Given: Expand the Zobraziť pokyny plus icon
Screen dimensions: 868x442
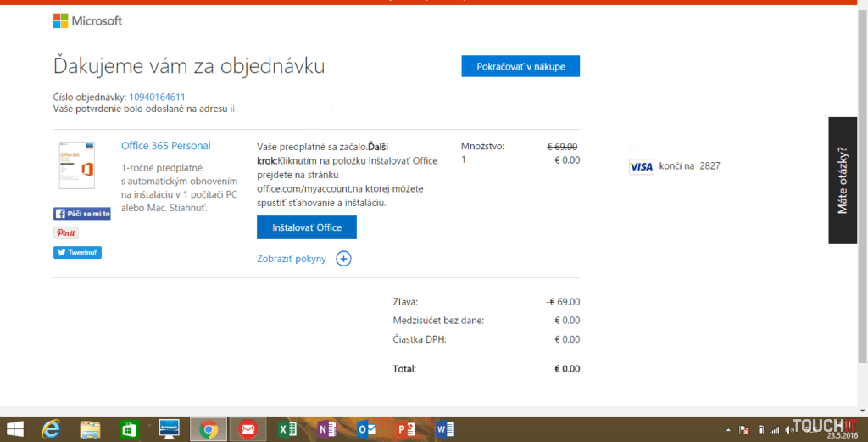Looking at the screenshot, I should coord(343,259).
